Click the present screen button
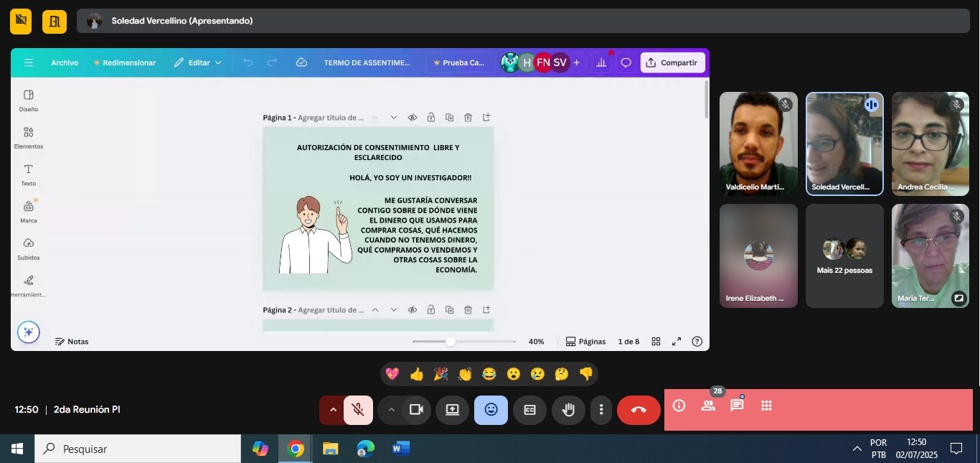The width and height of the screenshot is (980, 463). pos(452,410)
